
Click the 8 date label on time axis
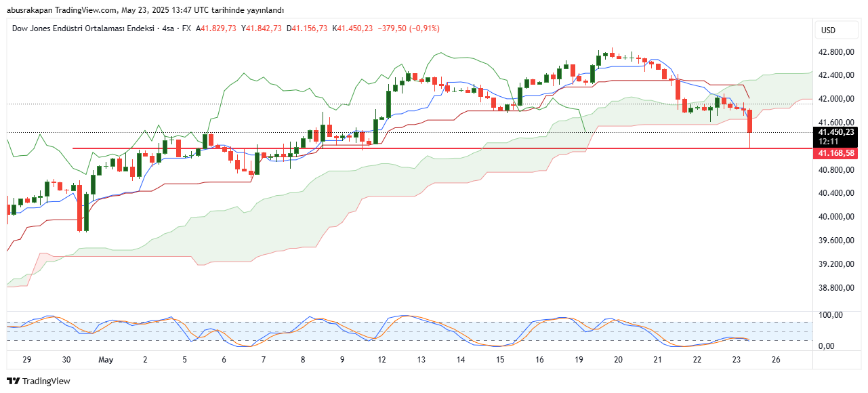click(x=304, y=360)
